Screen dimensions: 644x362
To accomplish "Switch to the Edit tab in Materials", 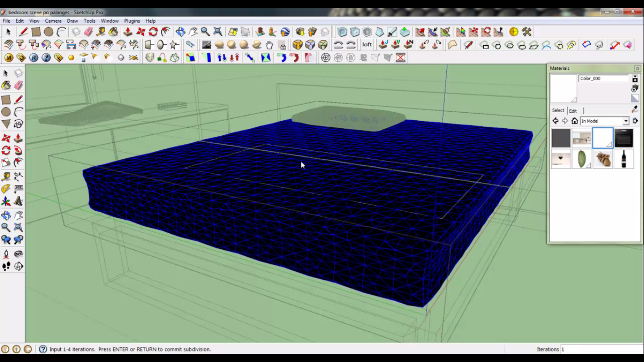I will [x=573, y=111].
